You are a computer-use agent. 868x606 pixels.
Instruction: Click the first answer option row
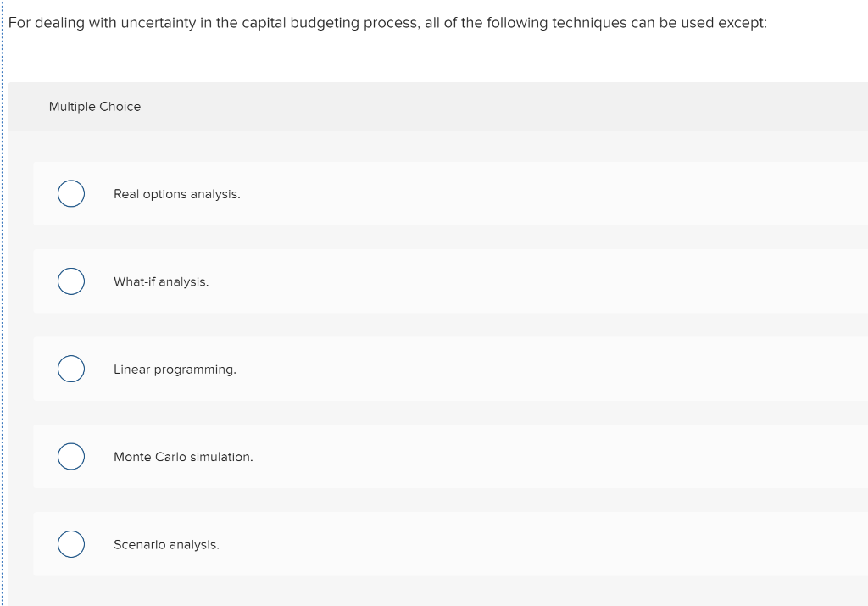(x=424, y=193)
